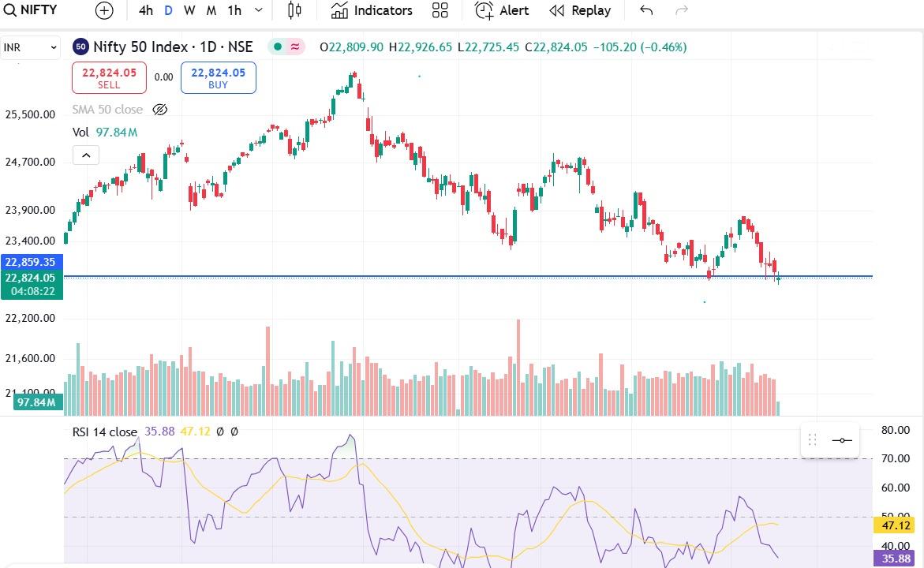924x568 pixels.
Task: Create a new Alert
Action: pos(502,10)
